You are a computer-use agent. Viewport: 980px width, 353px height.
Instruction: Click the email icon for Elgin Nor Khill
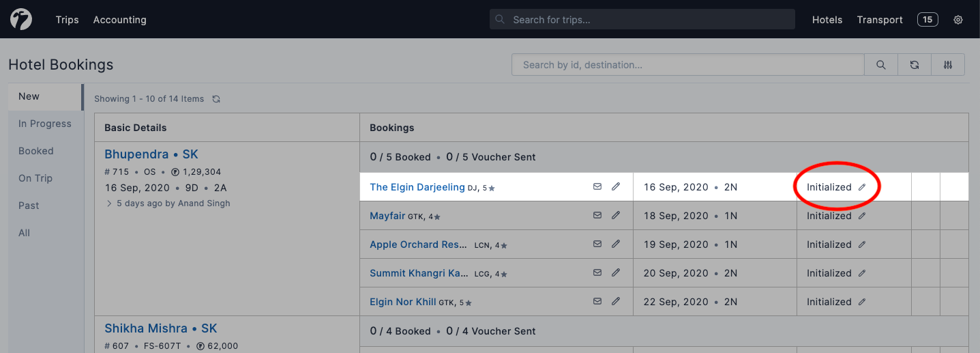[x=597, y=301]
